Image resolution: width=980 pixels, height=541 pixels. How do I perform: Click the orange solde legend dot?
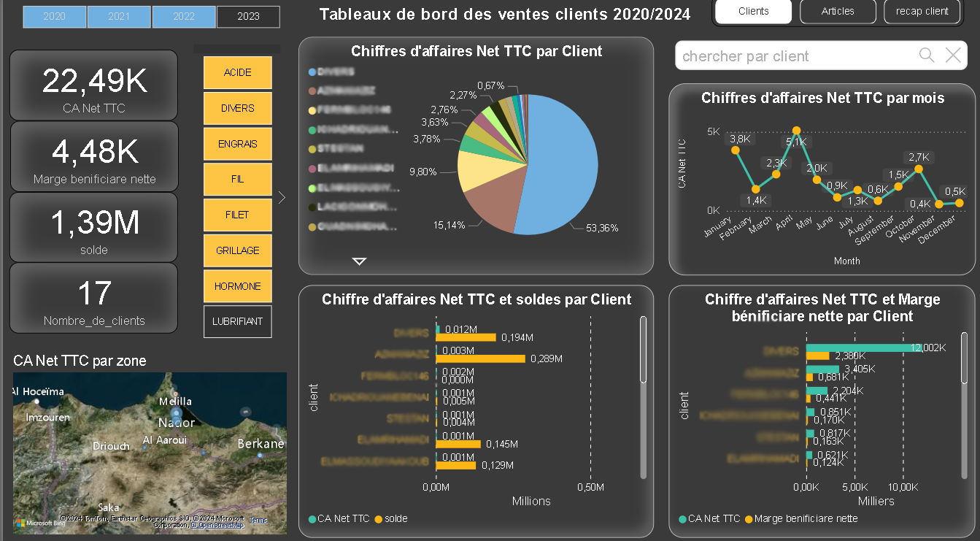click(378, 519)
